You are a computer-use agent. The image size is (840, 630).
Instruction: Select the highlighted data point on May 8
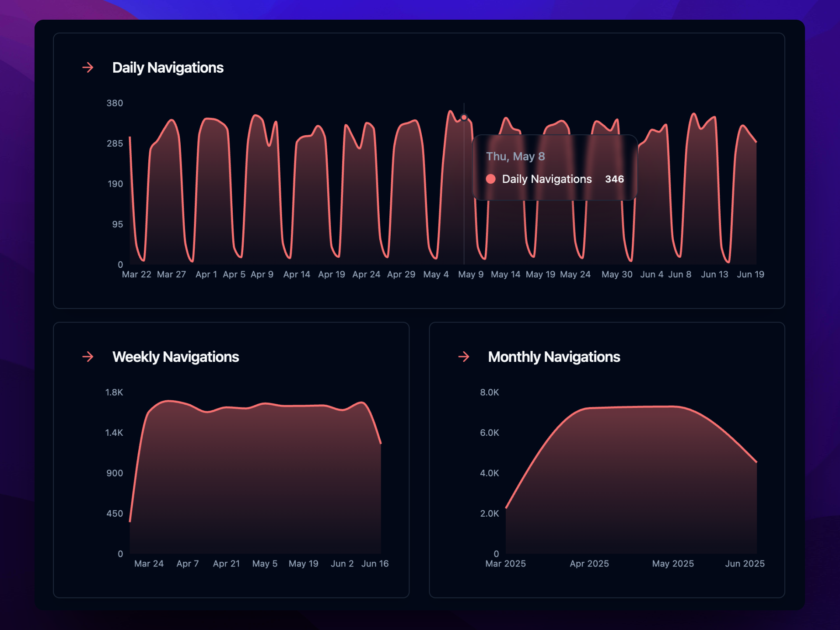[x=463, y=117]
